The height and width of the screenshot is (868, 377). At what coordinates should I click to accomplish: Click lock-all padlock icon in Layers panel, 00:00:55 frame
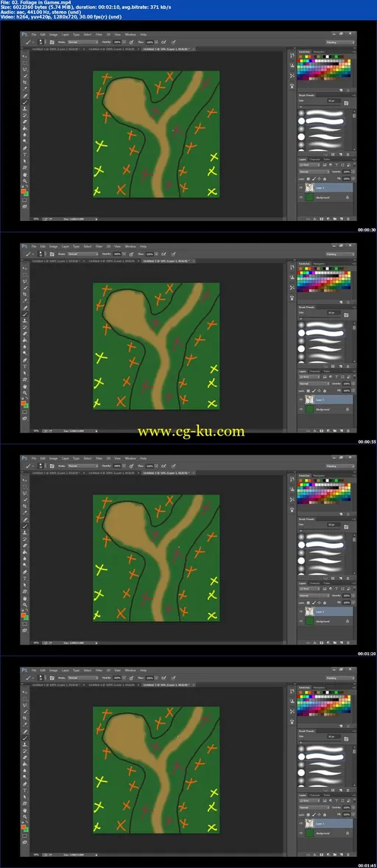(x=325, y=391)
